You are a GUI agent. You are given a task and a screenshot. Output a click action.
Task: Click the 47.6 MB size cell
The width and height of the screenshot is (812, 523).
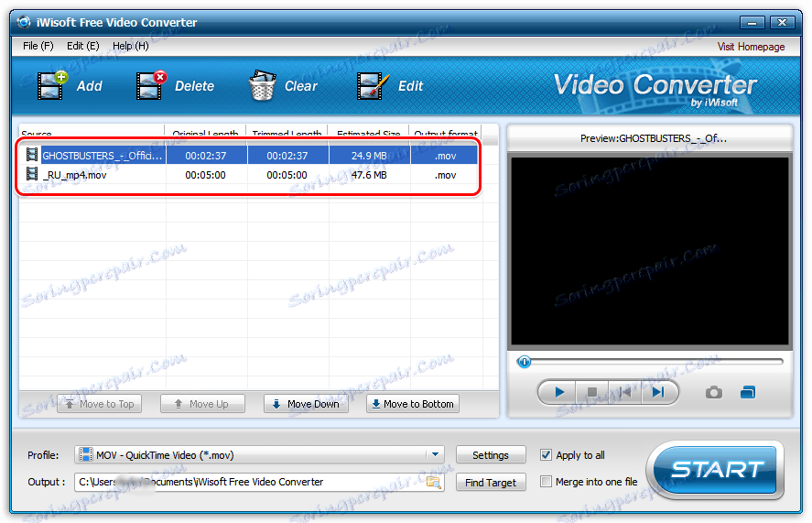point(369,175)
